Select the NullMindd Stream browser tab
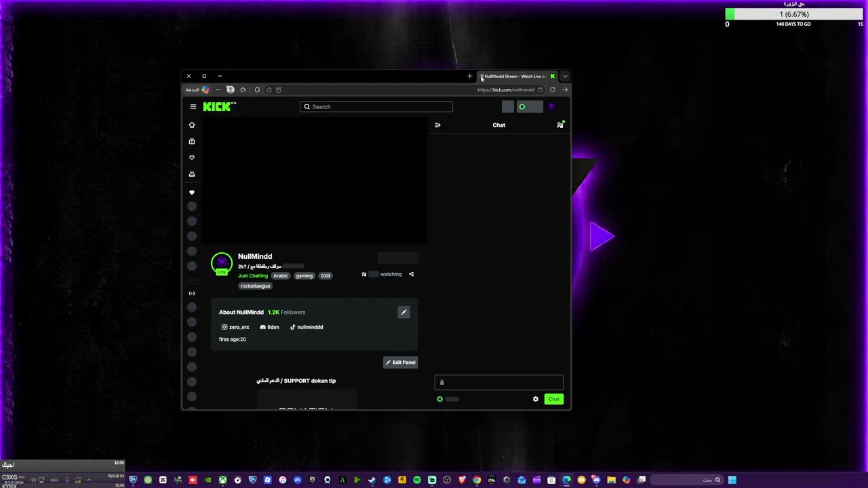The width and height of the screenshot is (868, 488). pyautogui.click(x=518, y=76)
